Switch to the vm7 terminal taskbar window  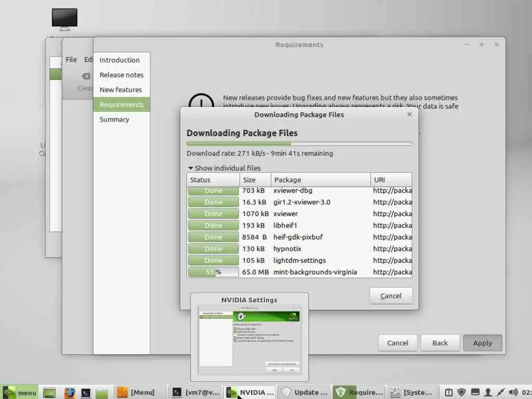coord(196,393)
